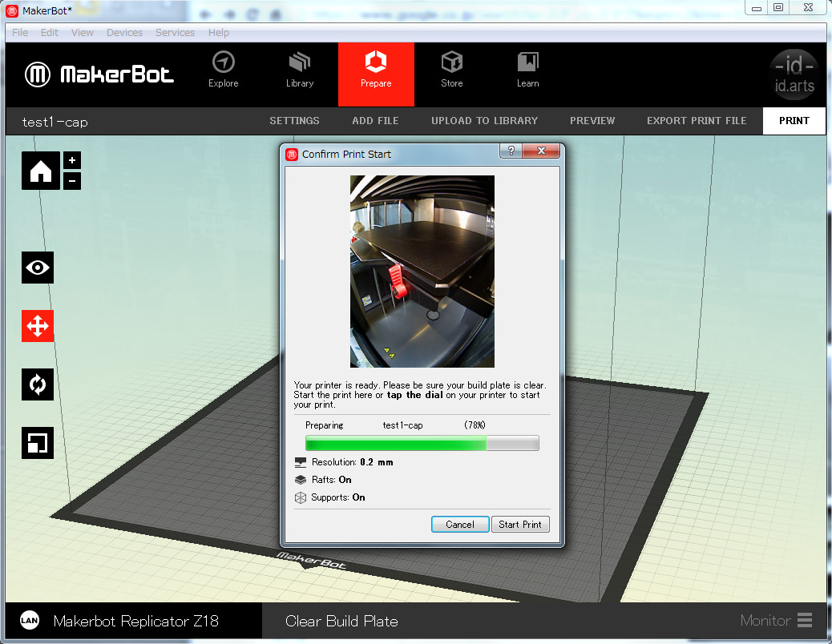This screenshot has height=644, width=832.
Task: Open the Library section
Action: (x=300, y=72)
